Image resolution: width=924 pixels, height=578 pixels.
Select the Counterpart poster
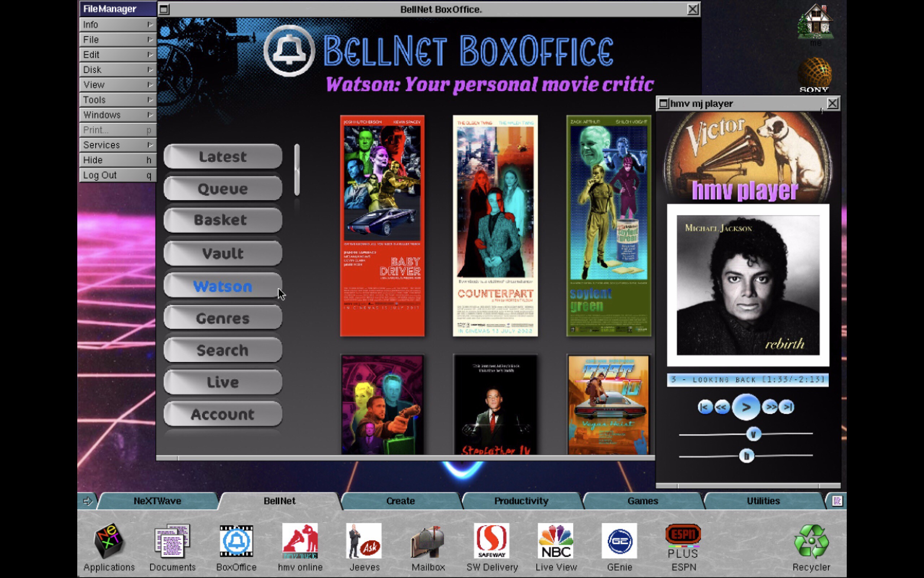click(495, 226)
